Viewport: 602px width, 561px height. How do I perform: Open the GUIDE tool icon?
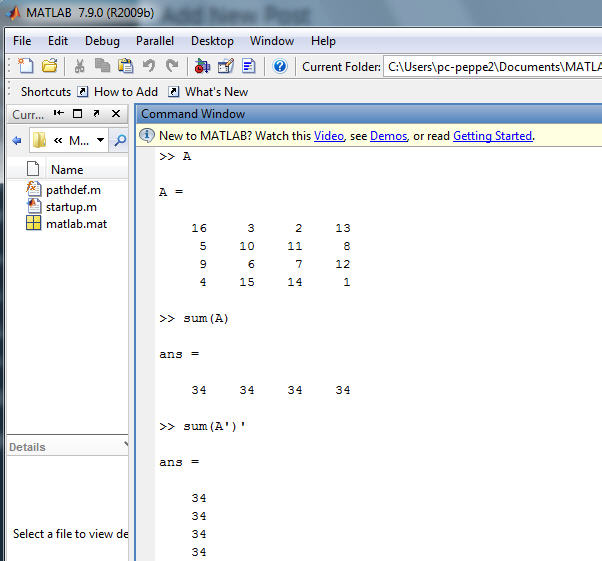(226, 66)
